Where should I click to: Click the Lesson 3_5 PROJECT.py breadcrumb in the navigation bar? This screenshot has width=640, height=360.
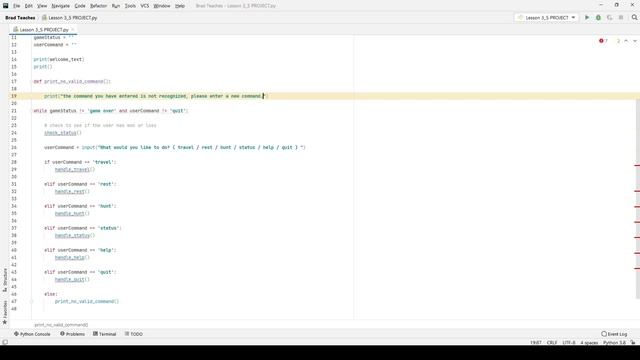[x=69, y=18]
